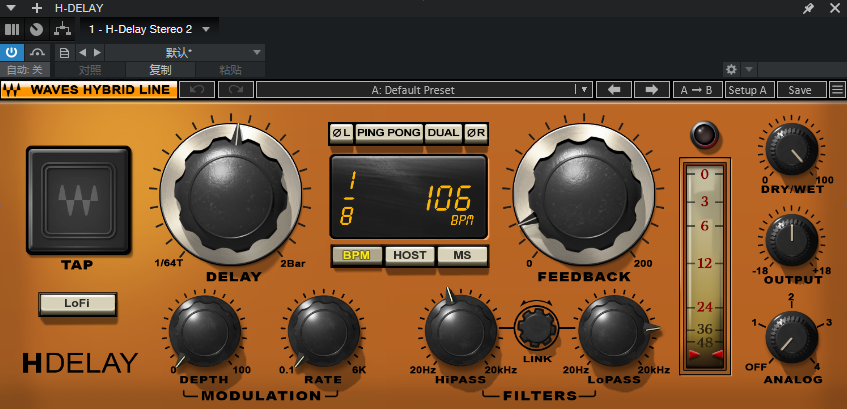Open the preset document icon
847x409 pixels.
tap(64, 53)
